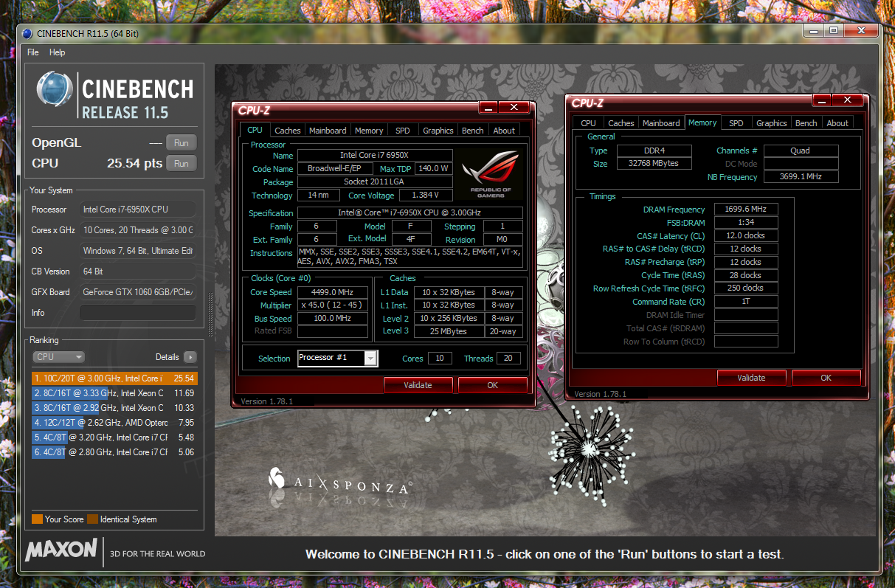The height and width of the screenshot is (588, 895).
Task: Click the Cinebench title bar app icon
Action: tap(28, 33)
